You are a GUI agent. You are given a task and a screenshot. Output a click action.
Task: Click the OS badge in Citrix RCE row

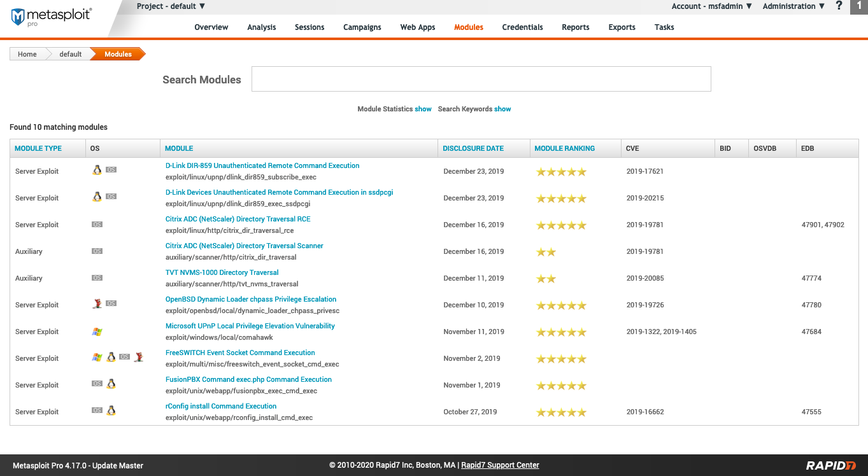click(97, 225)
